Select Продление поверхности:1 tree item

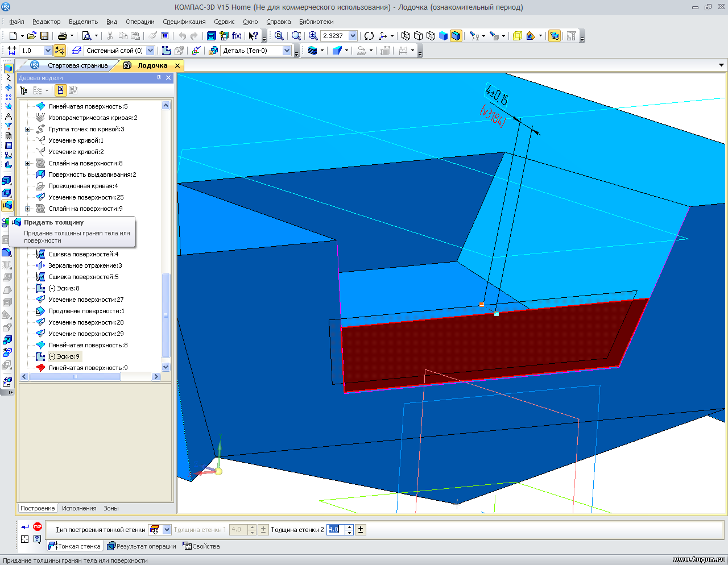tap(86, 311)
